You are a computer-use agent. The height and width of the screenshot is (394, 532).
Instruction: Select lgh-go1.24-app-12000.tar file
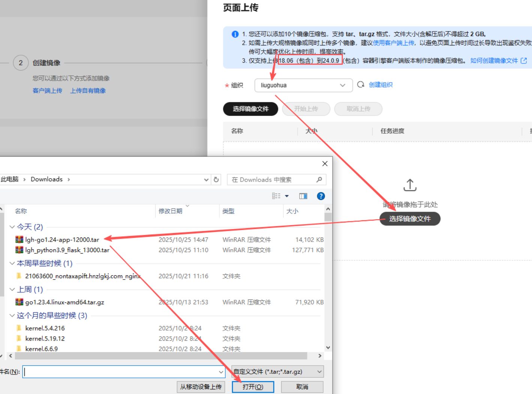pyautogui.click(x=62, y=239)
